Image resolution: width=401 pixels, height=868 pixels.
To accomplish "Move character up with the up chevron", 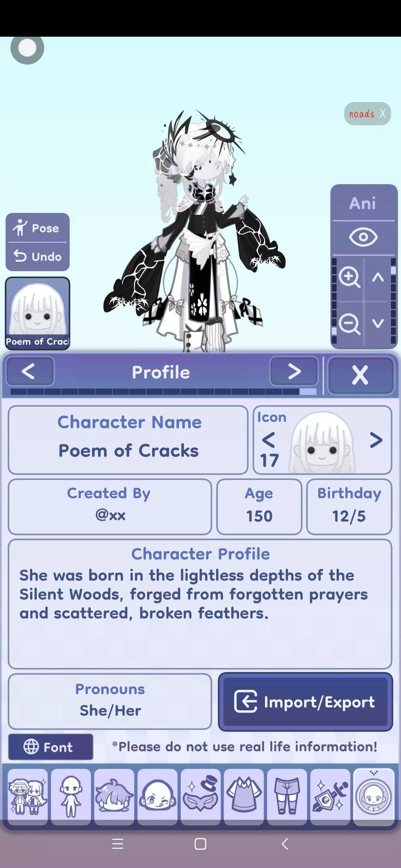I will coord(378,277).
